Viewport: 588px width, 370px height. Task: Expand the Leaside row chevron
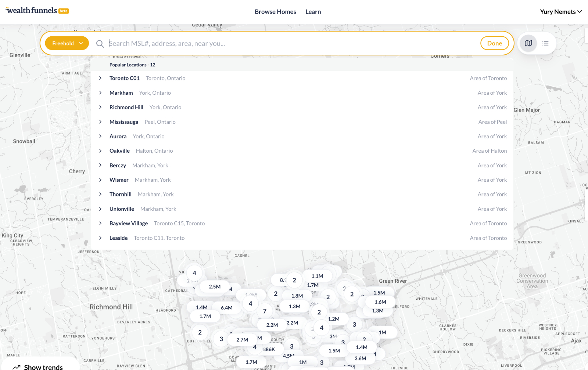[100, 238]
